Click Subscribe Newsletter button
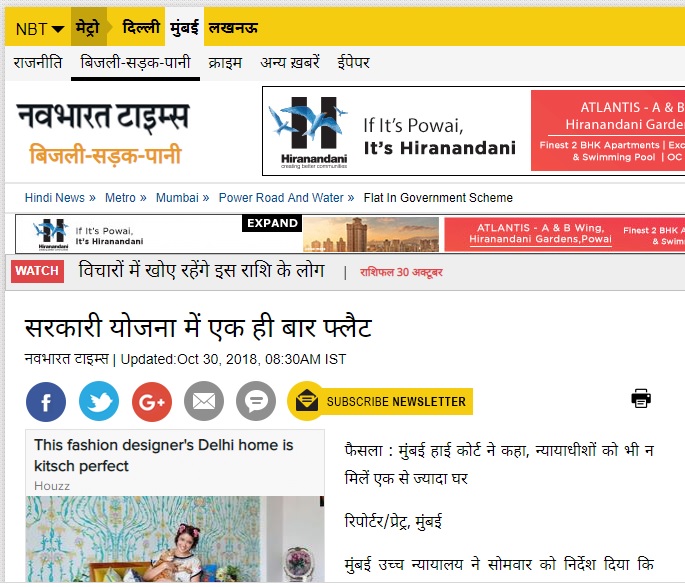This screenshot has height=587, width=685. 380,401
